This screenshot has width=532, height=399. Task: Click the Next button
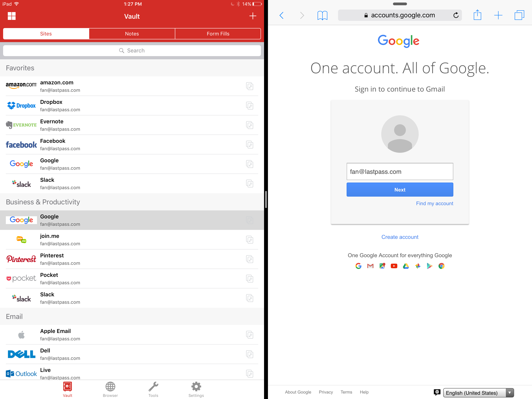(400, 190)
